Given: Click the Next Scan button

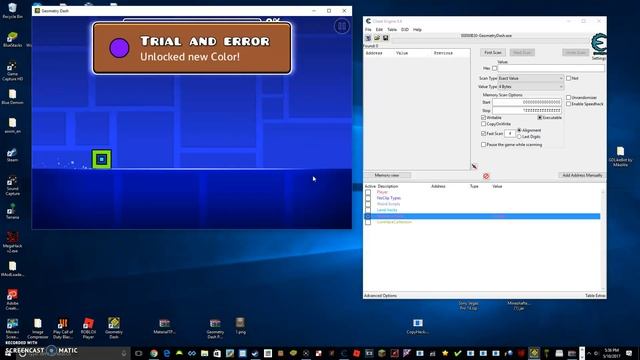Looking at the screenshot, I should [x=522, y=53].
